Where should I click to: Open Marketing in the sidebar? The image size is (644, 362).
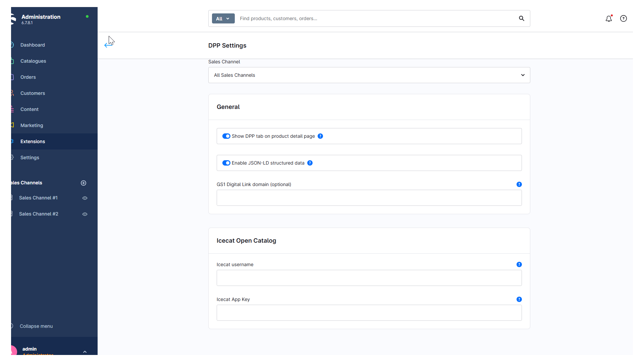tap(54, 125)
